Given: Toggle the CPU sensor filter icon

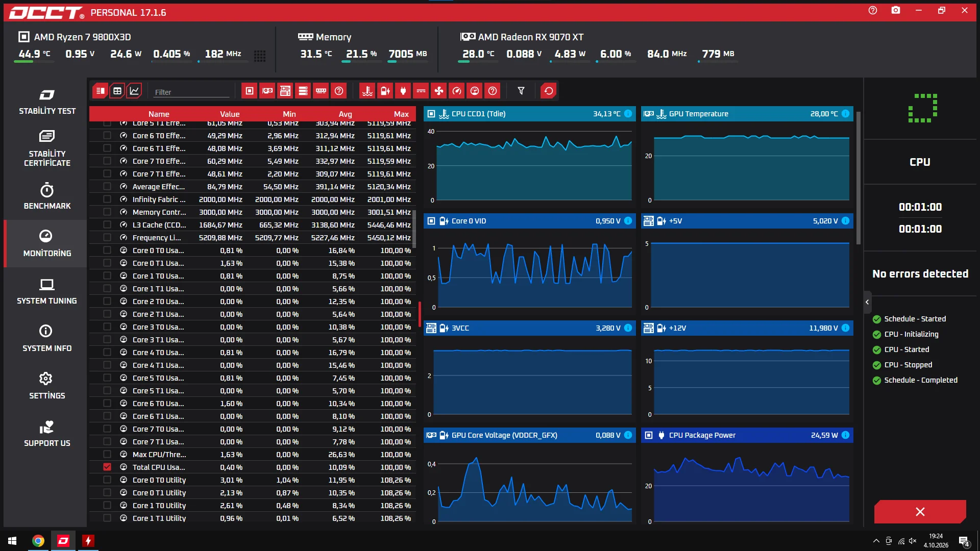Looking at the screenshot, I should pyautogui.click(x=250, y=91).
